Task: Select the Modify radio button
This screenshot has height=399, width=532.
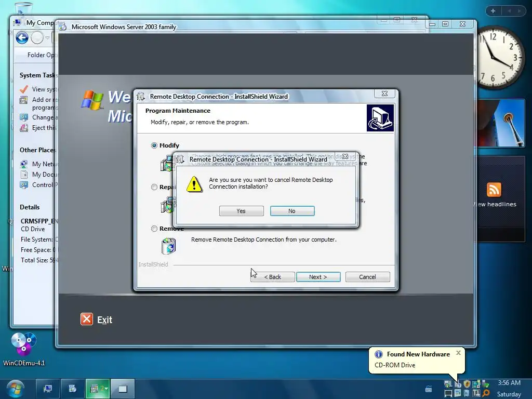Action: [x=154, y=145]
